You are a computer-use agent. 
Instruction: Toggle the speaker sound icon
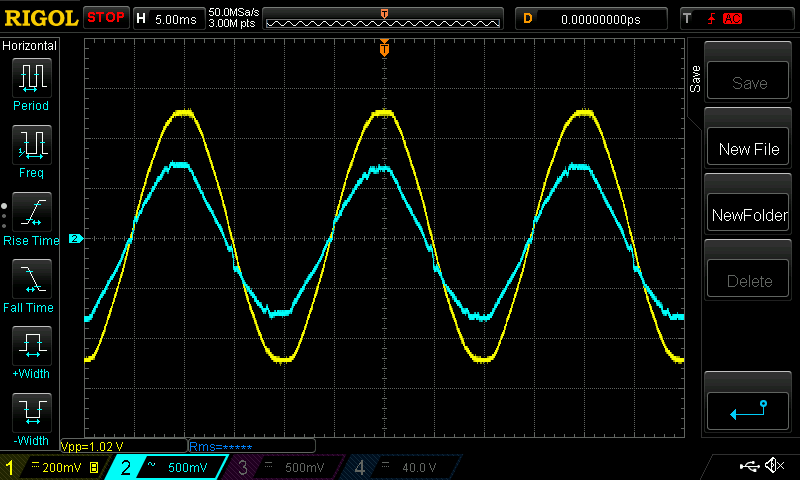[x=773, y=466]
